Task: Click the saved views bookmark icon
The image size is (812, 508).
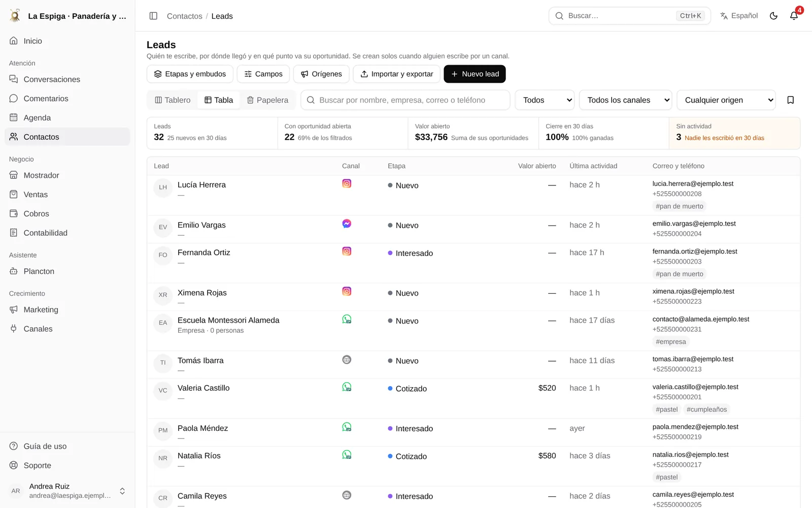Action: coord(790,100)
